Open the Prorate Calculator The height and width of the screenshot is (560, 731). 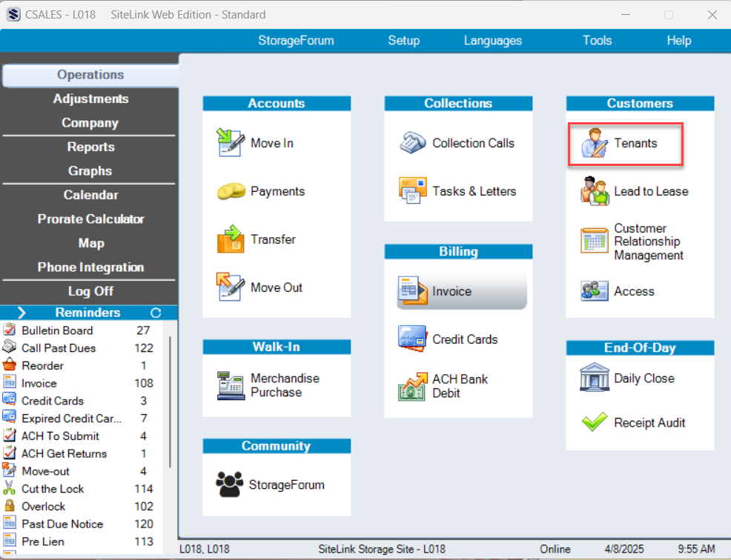pos(90,219)
